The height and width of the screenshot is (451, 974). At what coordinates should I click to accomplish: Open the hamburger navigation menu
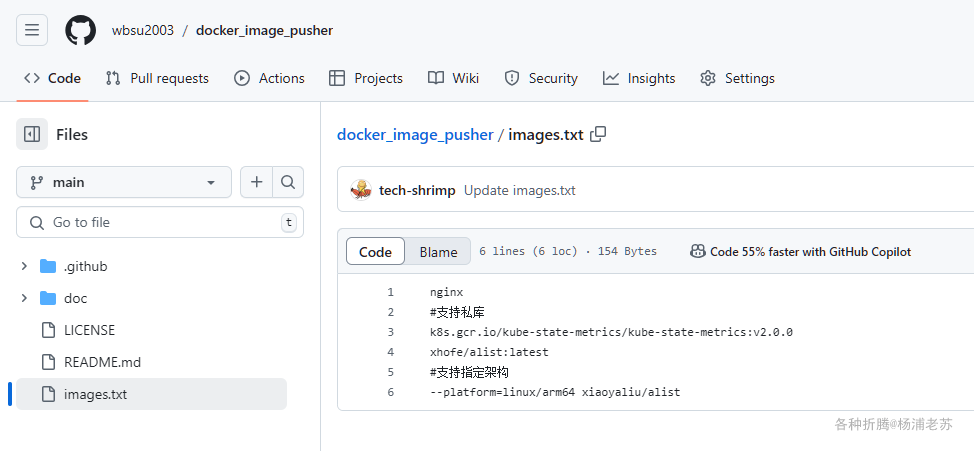32,30
